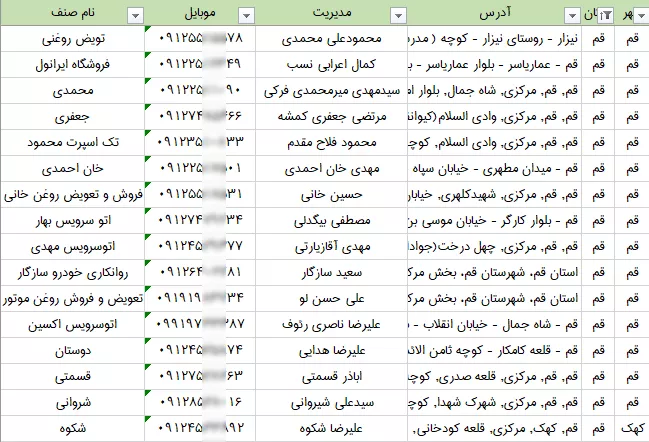Viewport: 649px width, 442px height.
Task: Select cell تعویض و فروش روغن موتور
Action: (x=72, y=299)
